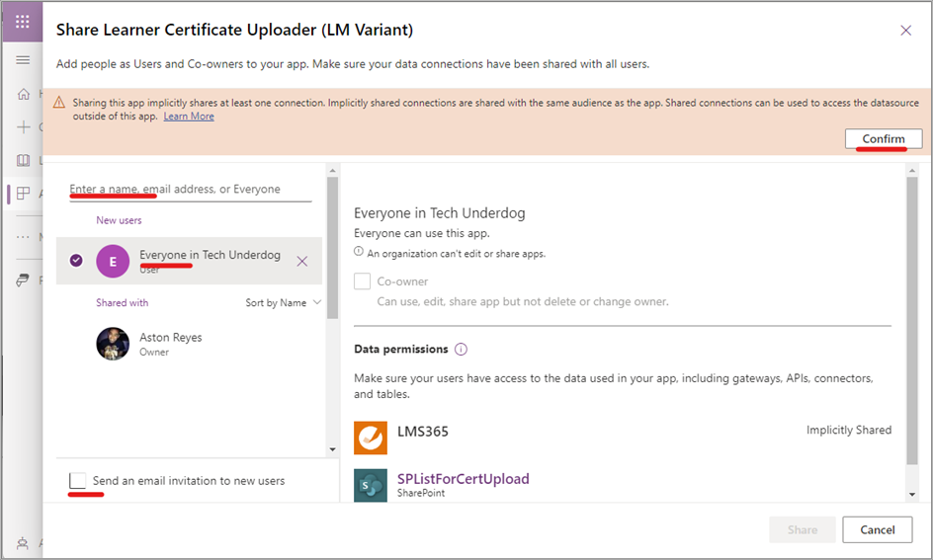
Task: Click the name or email input field
Action: pos(190,190)
